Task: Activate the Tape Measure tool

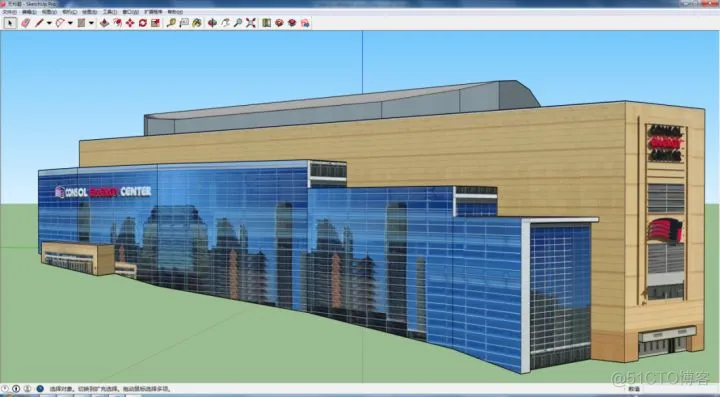Action: pos(171,23)
